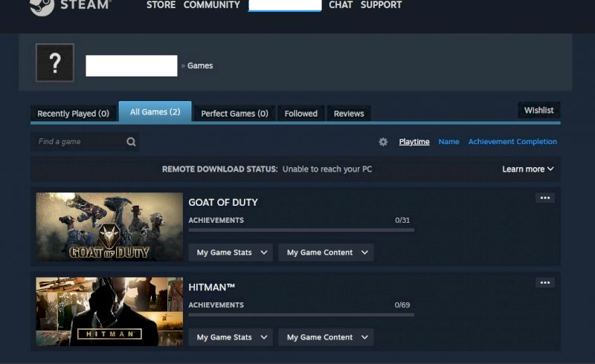Click ACHIEVEMENTS label under HITMAN

216,305
